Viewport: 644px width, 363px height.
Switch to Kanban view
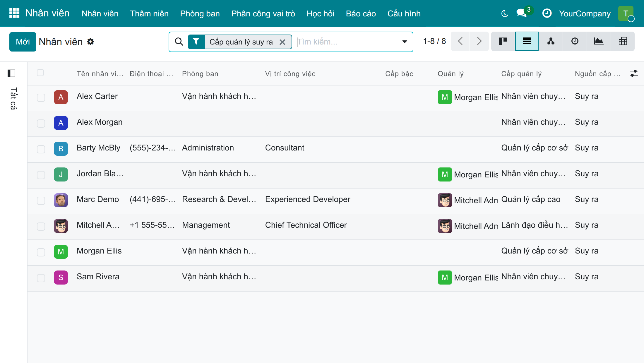coord(503,41)
